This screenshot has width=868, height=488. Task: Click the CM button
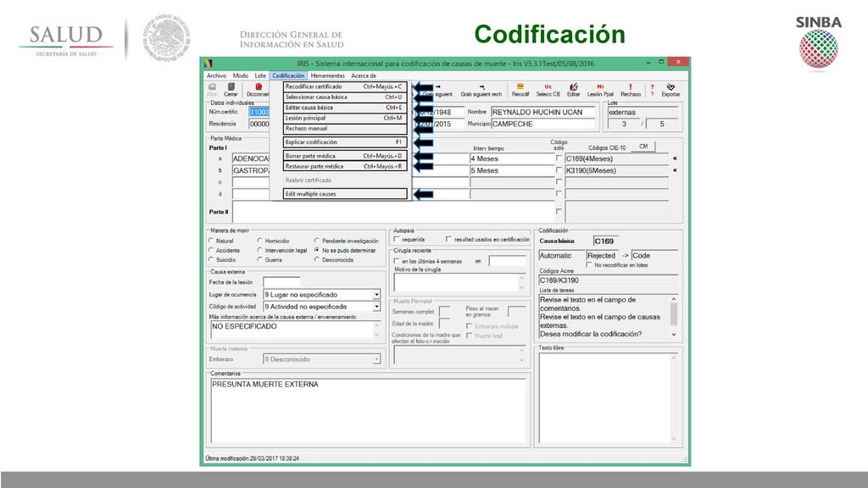643,147
